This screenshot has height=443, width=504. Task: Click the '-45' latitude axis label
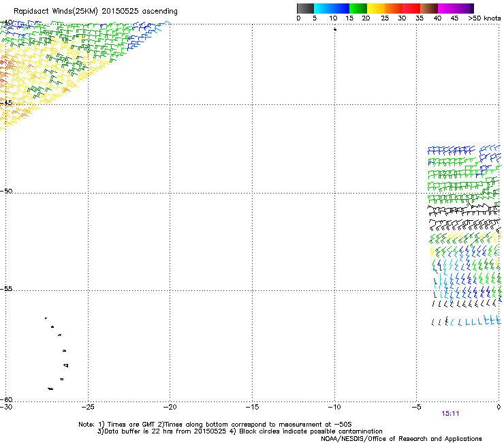pyautogui.click(x=6, y=103)
